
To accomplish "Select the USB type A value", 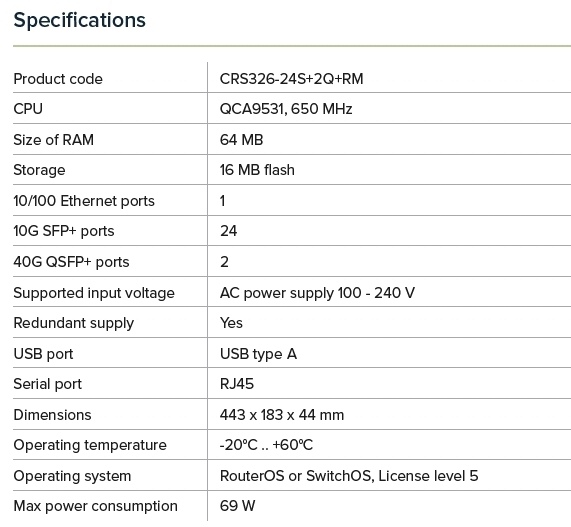I will click(258, 354).
